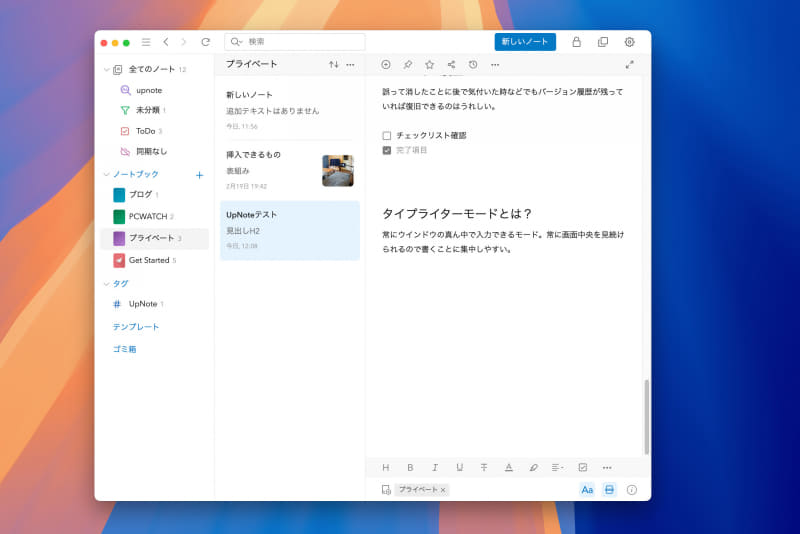Bookmark the note with star icon

430,64
